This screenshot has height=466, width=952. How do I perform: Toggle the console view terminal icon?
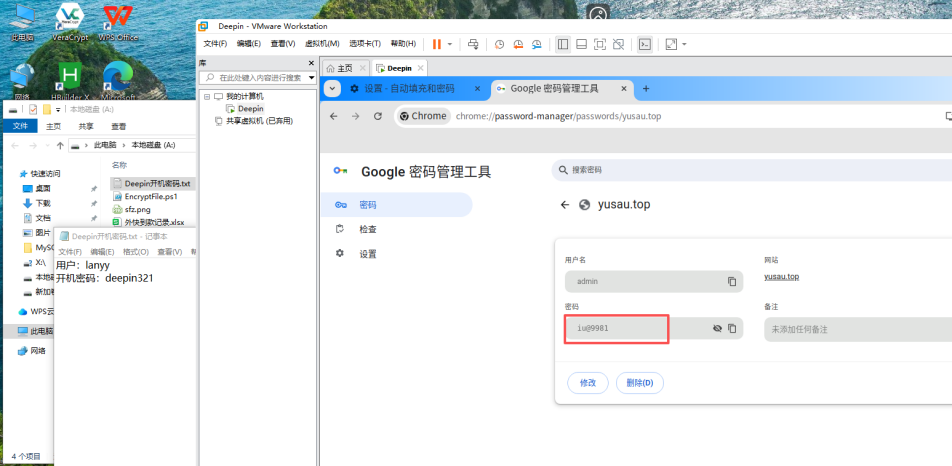pos(645,44)
